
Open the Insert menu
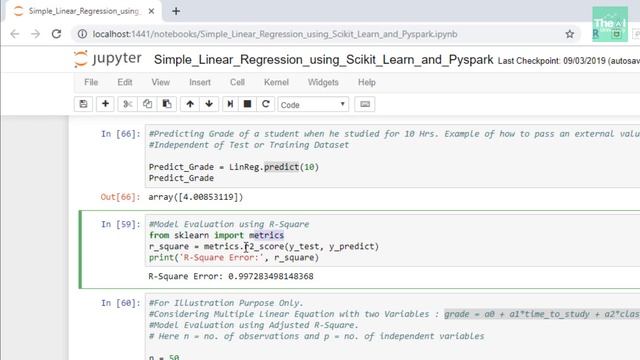pos(200,82)
